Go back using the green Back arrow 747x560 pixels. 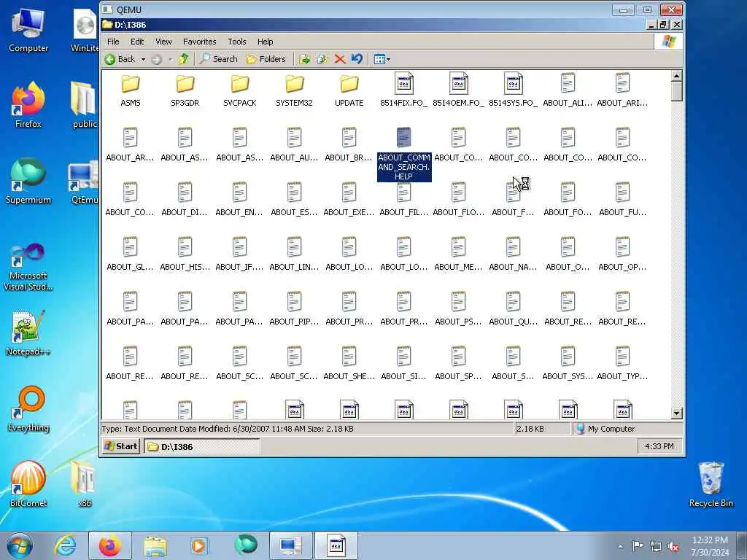tap(120, 59)
